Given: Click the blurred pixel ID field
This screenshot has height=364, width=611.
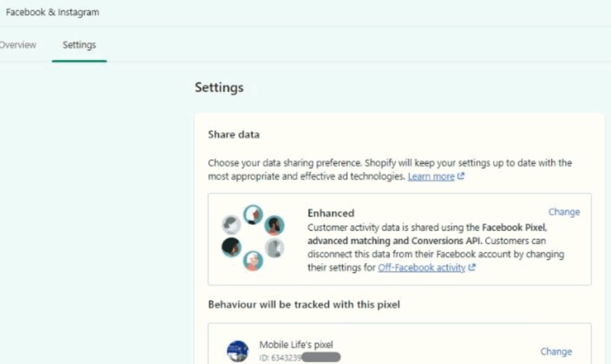Looking at the screenshot, I should [x=320, y=357].
